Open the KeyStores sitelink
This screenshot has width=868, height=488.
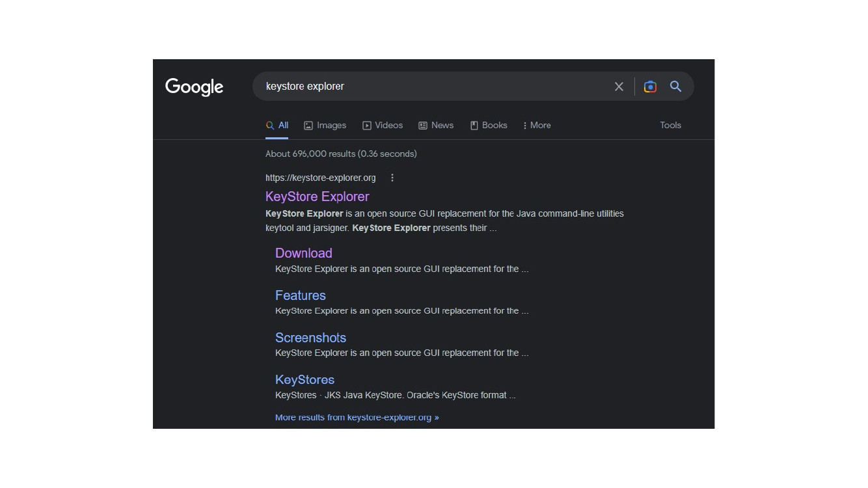(305, 380)
